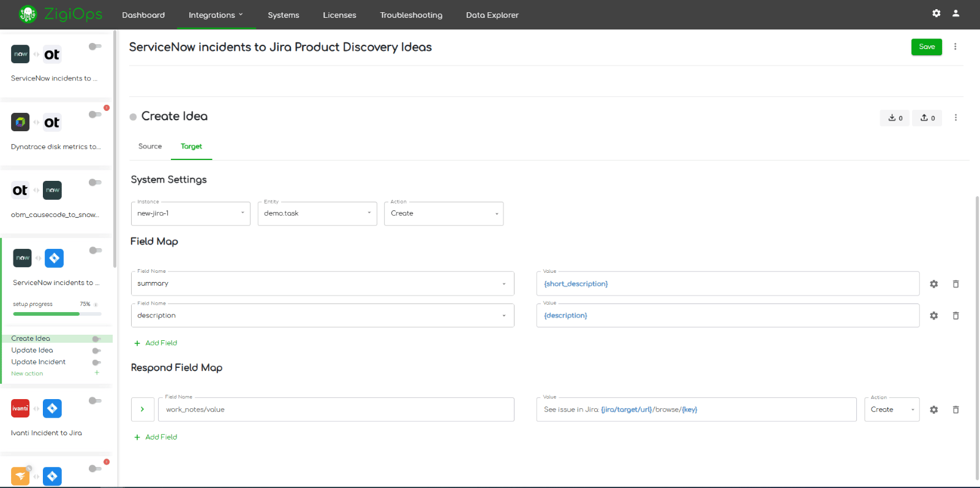The height and width of the screenshot is (488, 980).
Task: Click the setup progress info icon
Action: click(x=96, y=304)
